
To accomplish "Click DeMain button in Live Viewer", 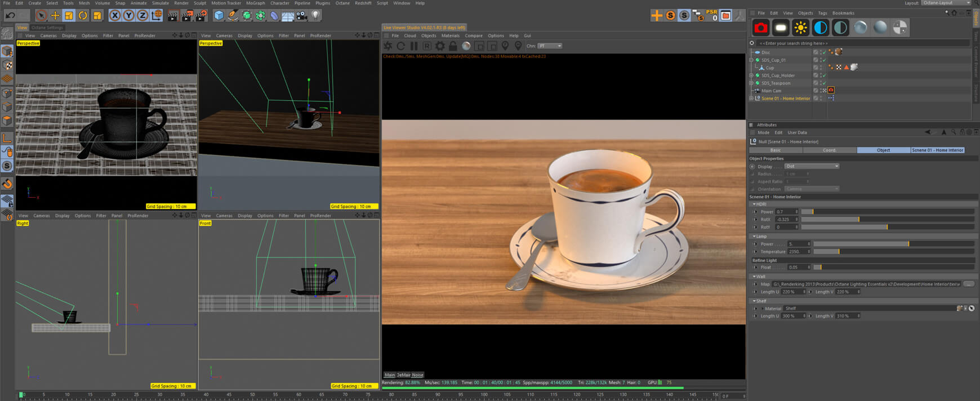I will (403, 375).
